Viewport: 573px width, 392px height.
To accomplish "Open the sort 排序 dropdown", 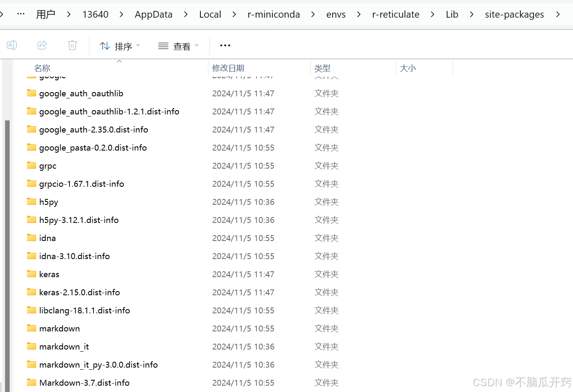I will pos(120,46).
